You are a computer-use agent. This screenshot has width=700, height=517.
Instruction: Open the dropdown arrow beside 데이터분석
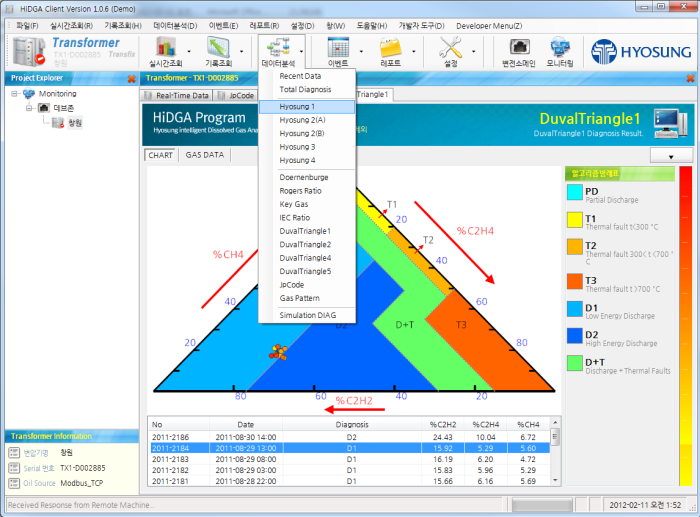pyautogui.click(x=301, y=51)
